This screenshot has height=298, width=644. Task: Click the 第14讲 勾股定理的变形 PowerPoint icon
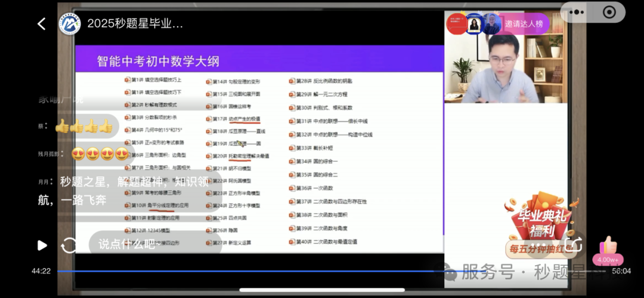click(209, 81)
